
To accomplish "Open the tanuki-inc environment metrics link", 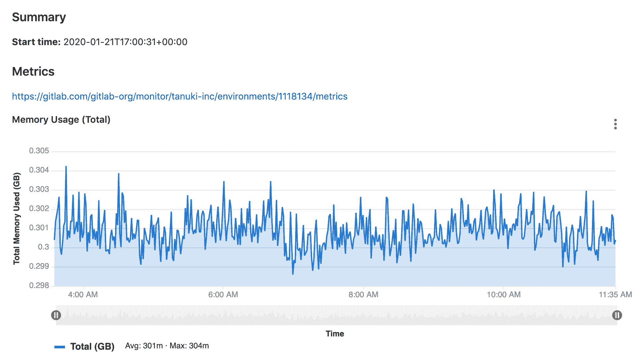I will [180, 96].
